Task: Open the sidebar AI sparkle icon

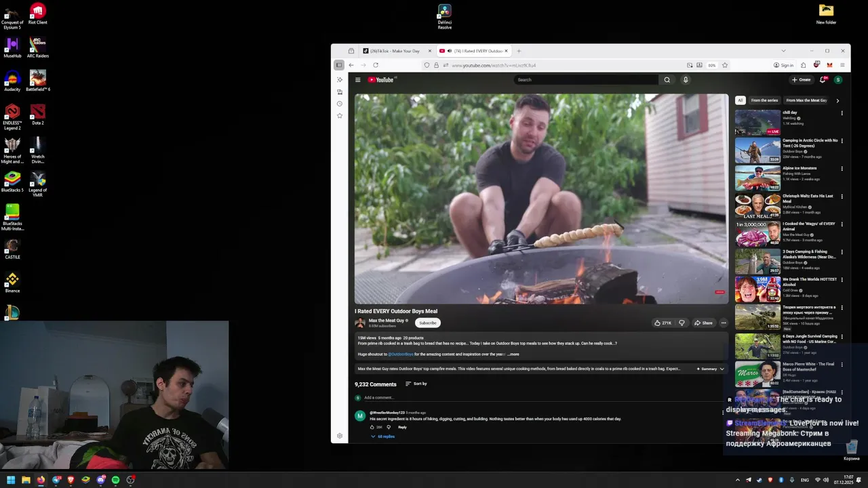Action: click(340, 80)
